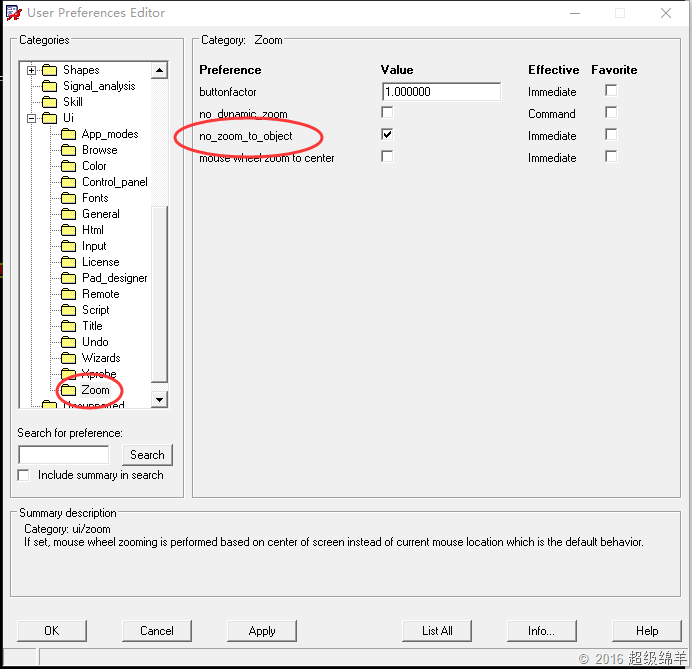Uncheck the no_zoom_to_object value checkbox
Viewport: 692px width, 669px height.
(387, 135)
